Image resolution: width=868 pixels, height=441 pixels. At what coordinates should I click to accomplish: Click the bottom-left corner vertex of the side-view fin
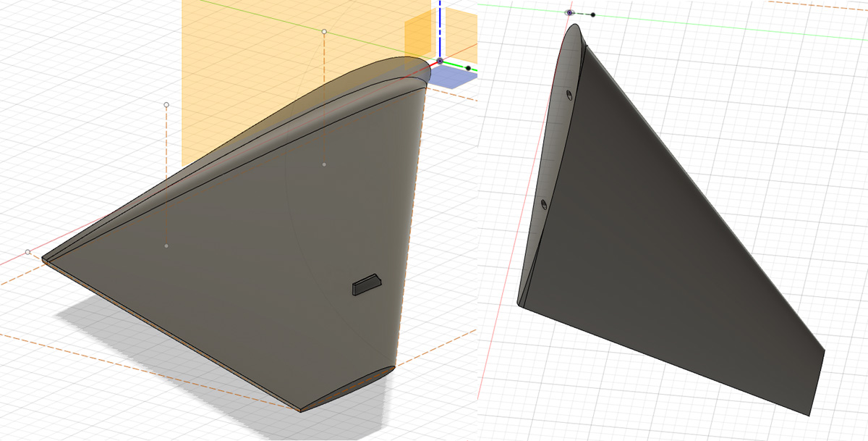coord(520,304)
